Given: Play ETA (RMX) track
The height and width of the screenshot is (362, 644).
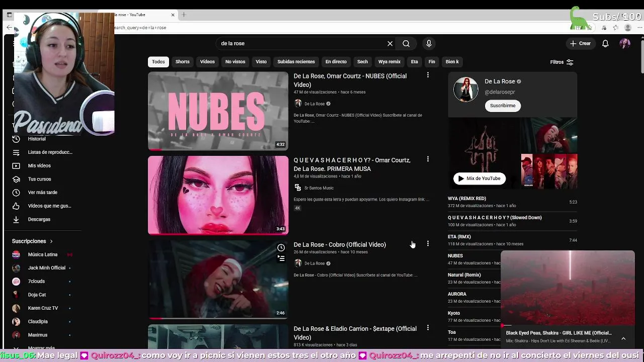Looking at the screenshot, I should (x=512, y=240).
